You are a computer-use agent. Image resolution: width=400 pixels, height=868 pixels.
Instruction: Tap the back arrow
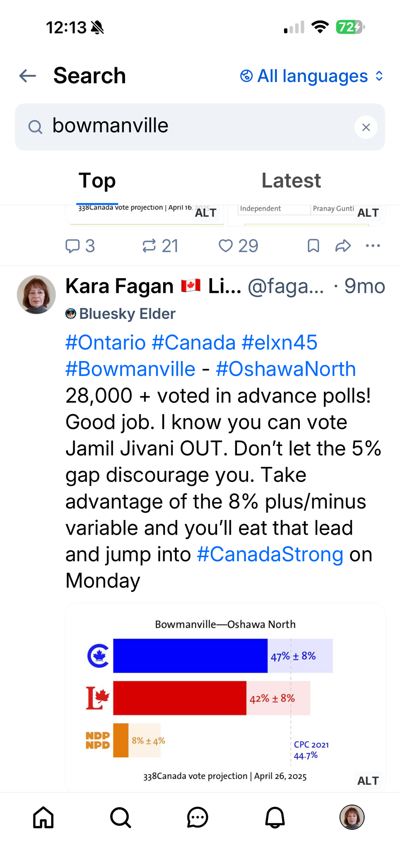pyautogui.click(x=28, y=76)
